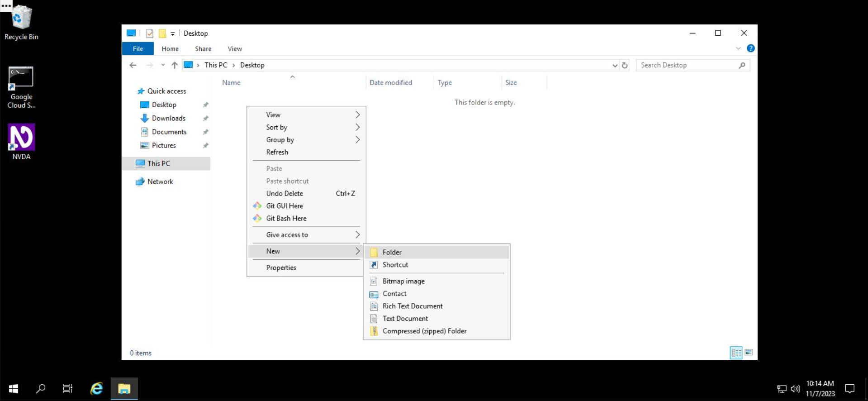Click the pin icon next to Pictures
The height and width of the screenshot is (401, 868).
[x=205, y=145]
